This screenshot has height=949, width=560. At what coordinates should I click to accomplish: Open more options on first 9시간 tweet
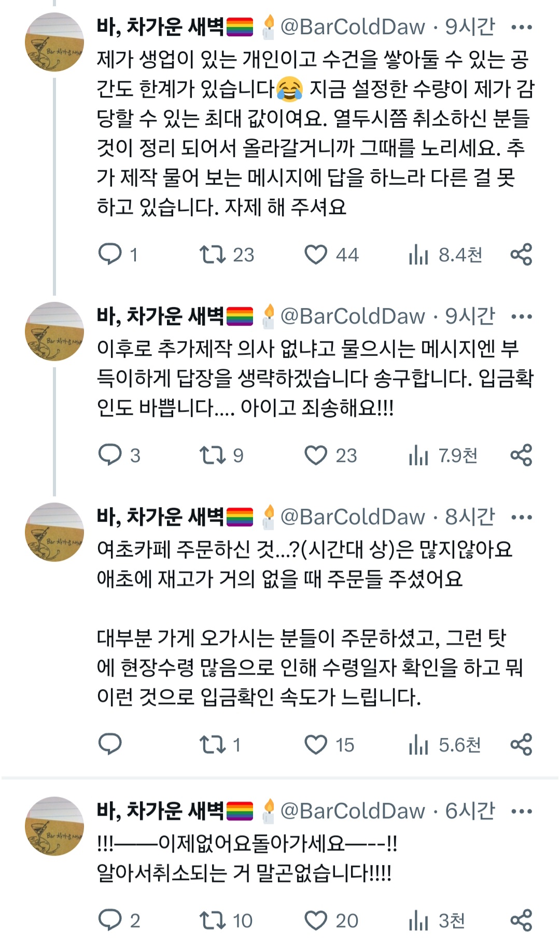pos(521,27)
